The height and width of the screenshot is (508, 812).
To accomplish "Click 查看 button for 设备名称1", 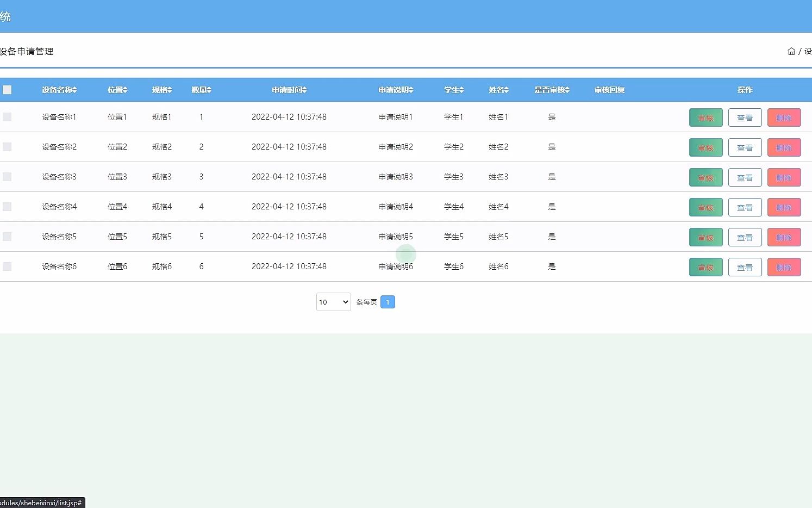I will point(745,117).
